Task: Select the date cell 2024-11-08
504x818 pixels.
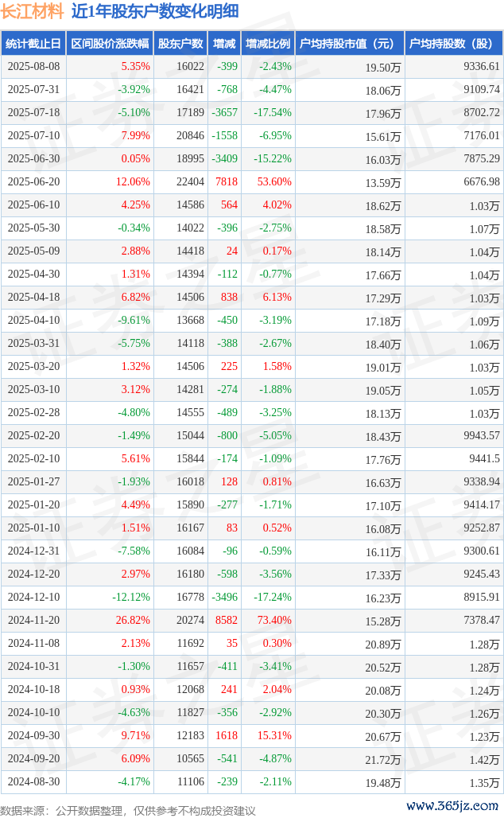Action: 34,643
